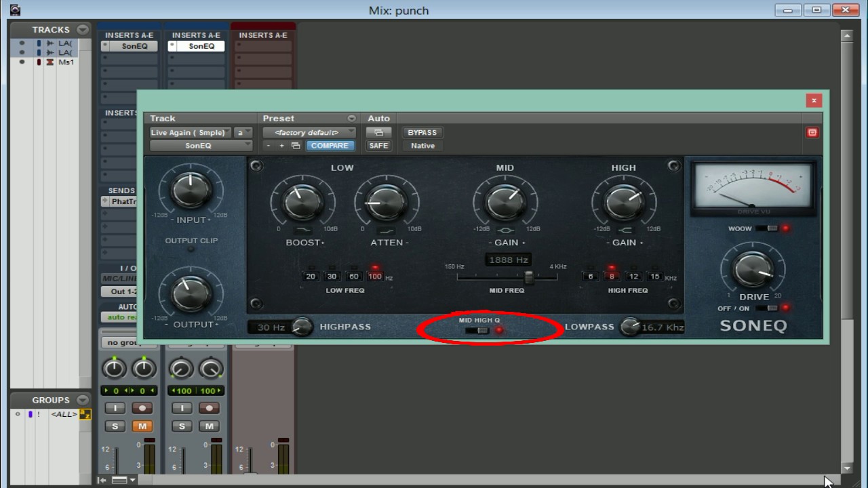Click the SAFE automation button
868x488 pixels.
point(378,146)
